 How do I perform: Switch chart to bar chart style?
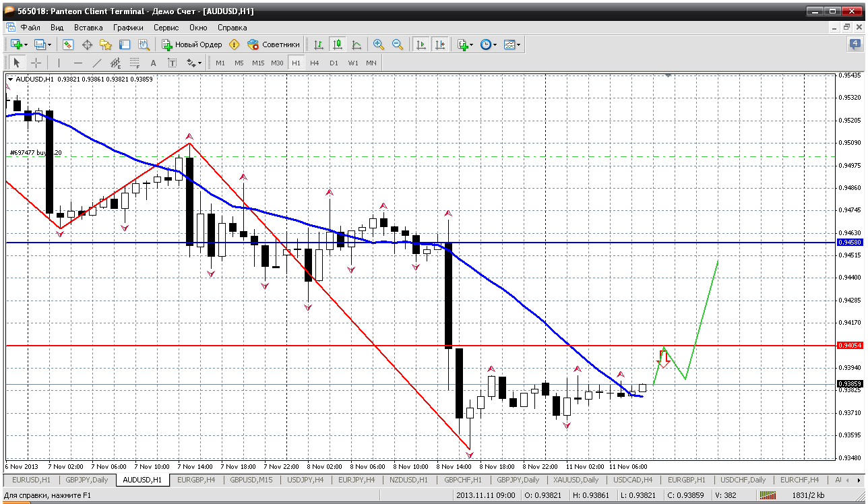(x=318, y=44)
